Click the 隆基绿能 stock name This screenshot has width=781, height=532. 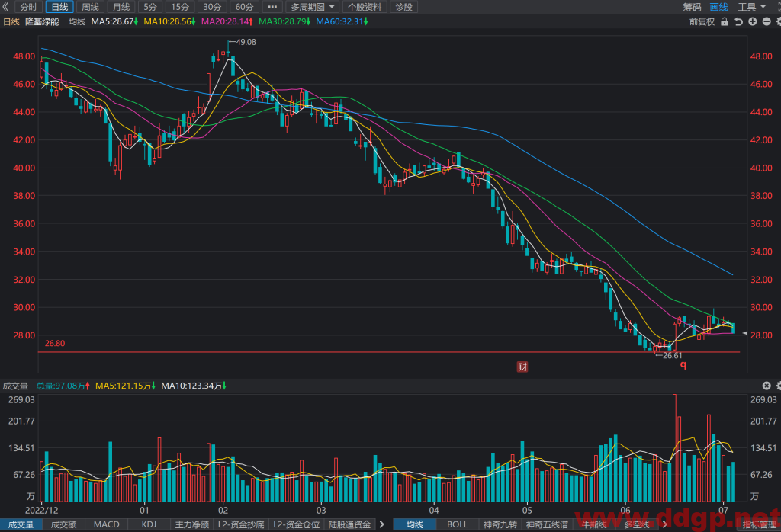42,21
